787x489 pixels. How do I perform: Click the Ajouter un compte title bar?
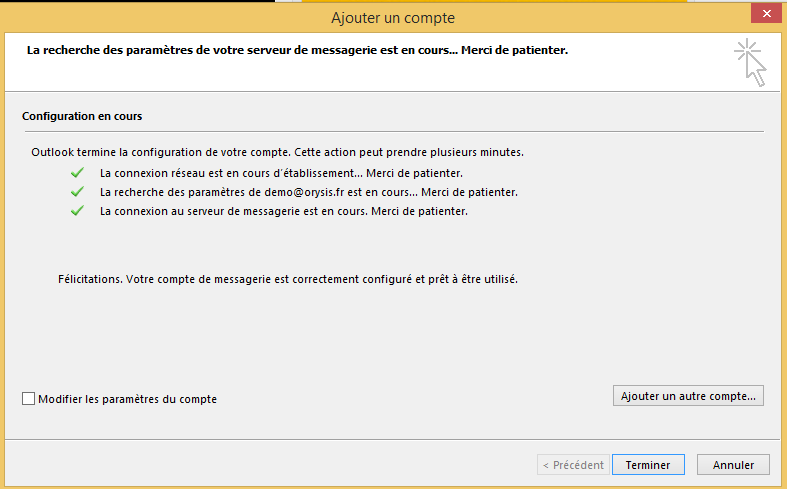click(x=393, y=17)
